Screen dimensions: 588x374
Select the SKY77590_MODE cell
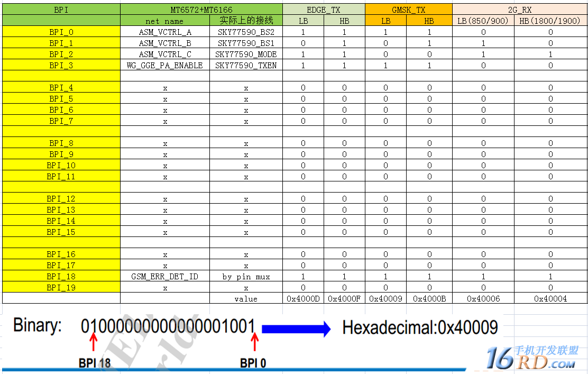(246, 54)
